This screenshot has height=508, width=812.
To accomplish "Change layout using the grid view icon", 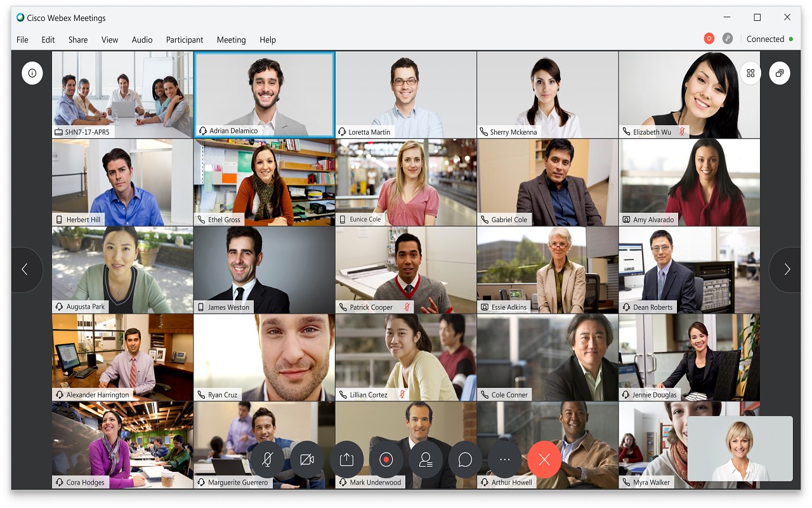I will point(750,73).
